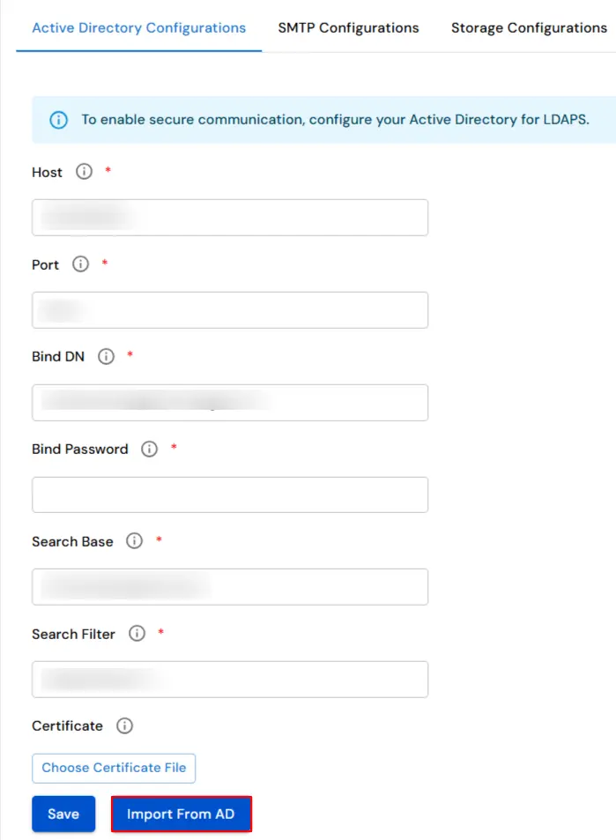Open the Bind Password info tooltip
The height and width of the screenshot is (840, 616).
pos(149,449)
